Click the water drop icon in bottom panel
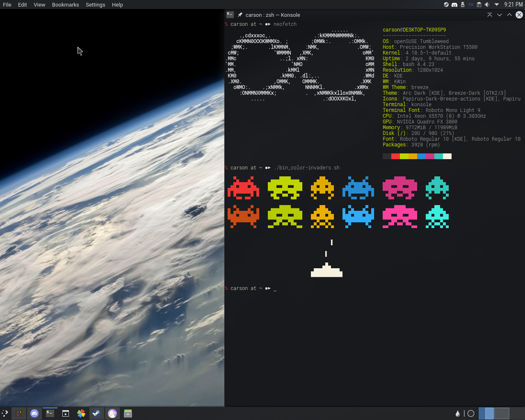Image resolution: width=525 pixels, height=420 pixels. [x=458, y=413]
